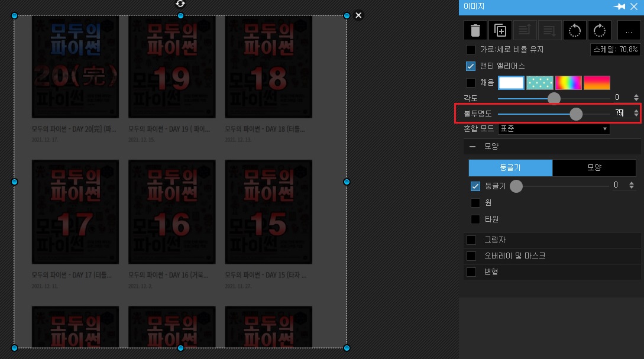Switch to the 모양 tab
Viewport: 644px width, 359px height.
594,167
